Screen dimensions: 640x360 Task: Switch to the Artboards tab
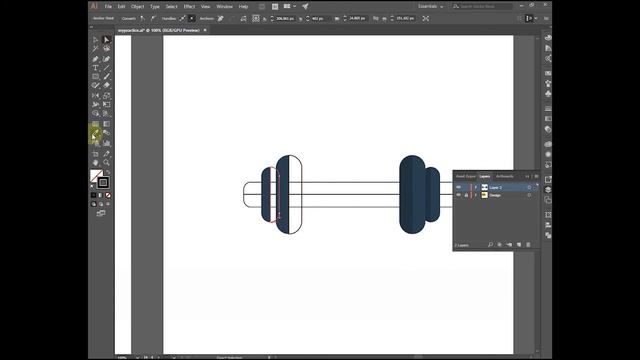(504, 176)
